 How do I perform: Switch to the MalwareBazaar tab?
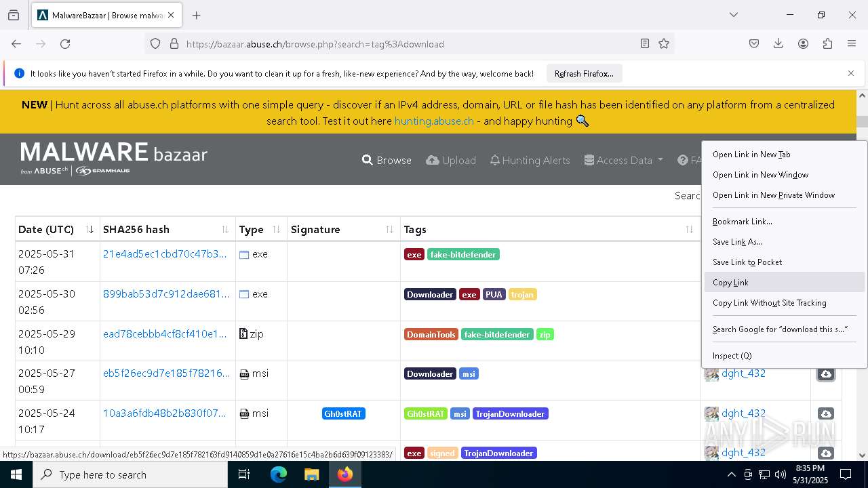click(106, 15)
